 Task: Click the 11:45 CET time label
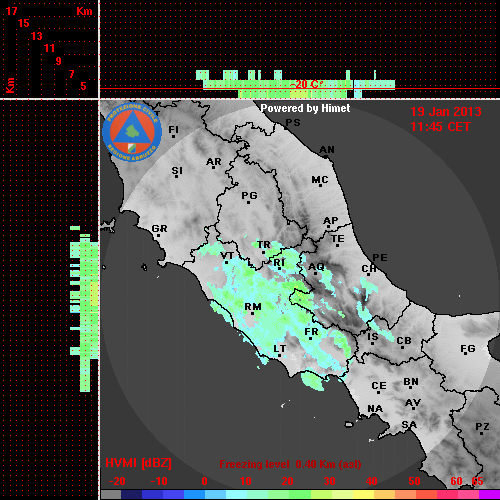[x=440, y=127]
